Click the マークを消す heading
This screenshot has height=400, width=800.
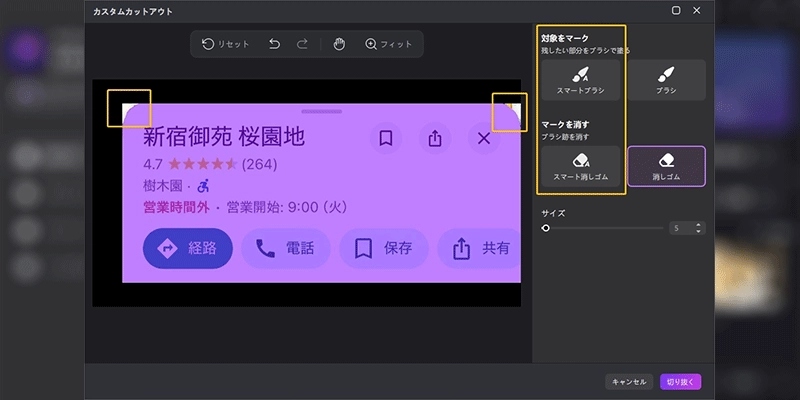click(565, 124)
